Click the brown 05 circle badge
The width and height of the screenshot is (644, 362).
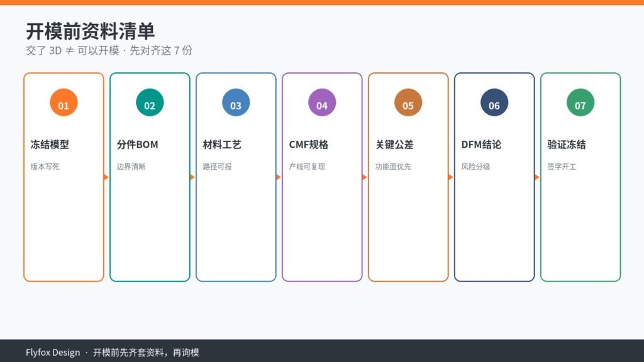click(x=408, y=102)
